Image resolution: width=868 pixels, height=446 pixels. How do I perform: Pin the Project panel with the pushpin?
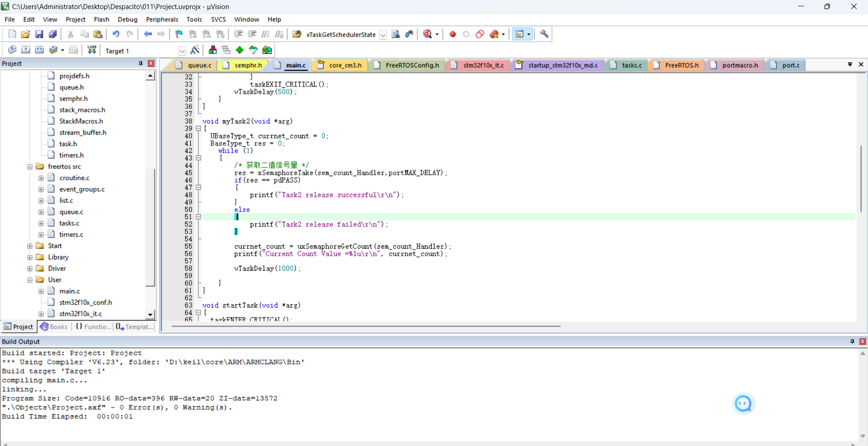[141, 63]
